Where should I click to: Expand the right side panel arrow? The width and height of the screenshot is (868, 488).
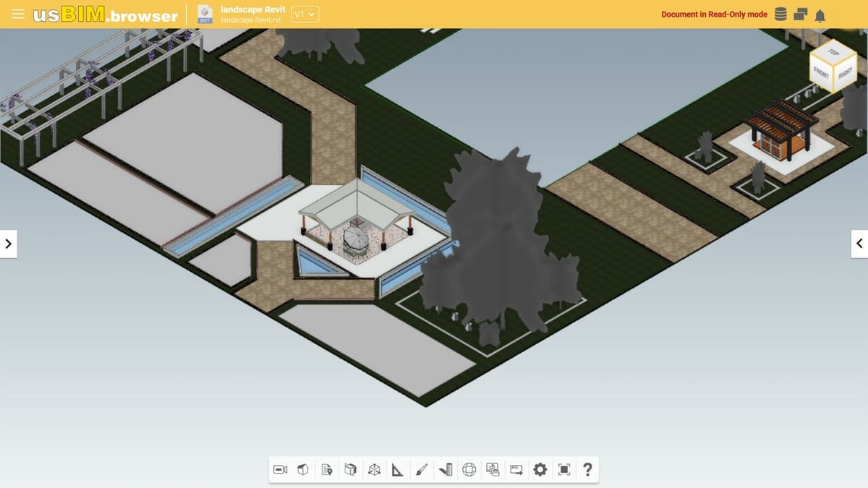859,244
